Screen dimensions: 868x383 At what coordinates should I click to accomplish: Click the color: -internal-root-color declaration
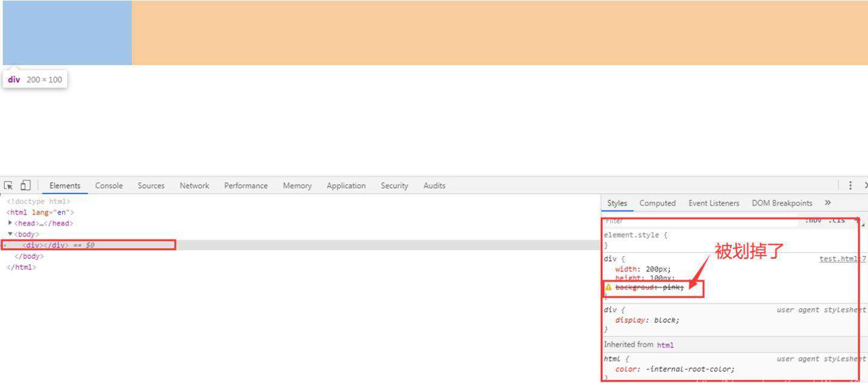(x=675, y=369)
